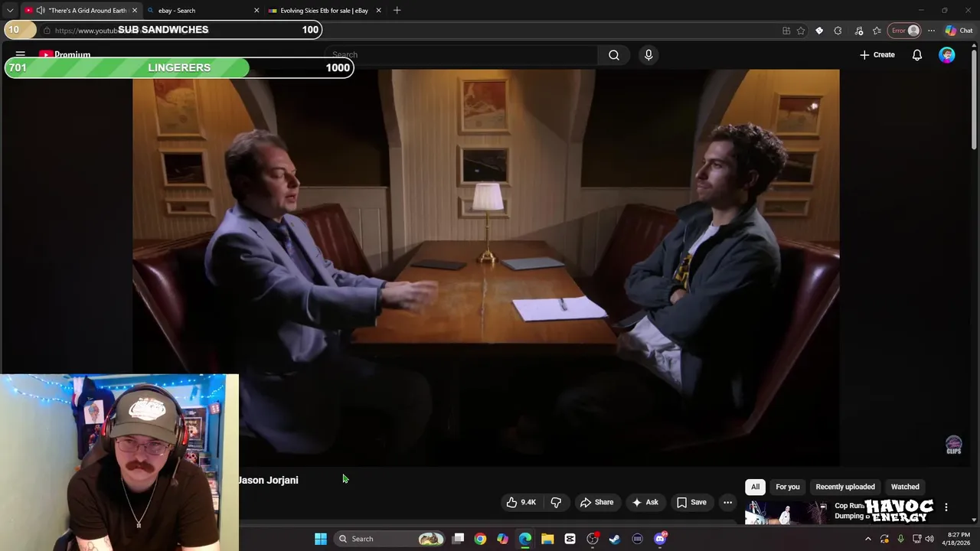Click the Error profile button in toolbar
This screenshot has height=551, width=980.
point(904,31)
